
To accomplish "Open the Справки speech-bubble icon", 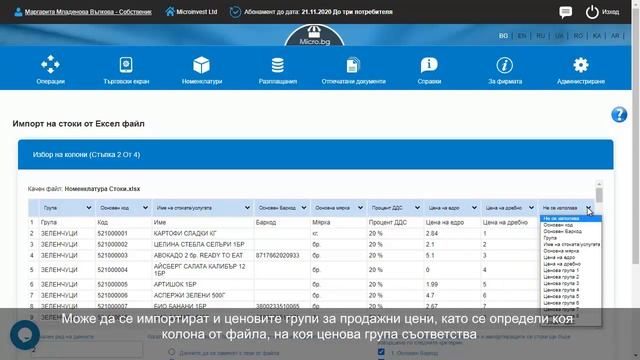I will 429,64.
